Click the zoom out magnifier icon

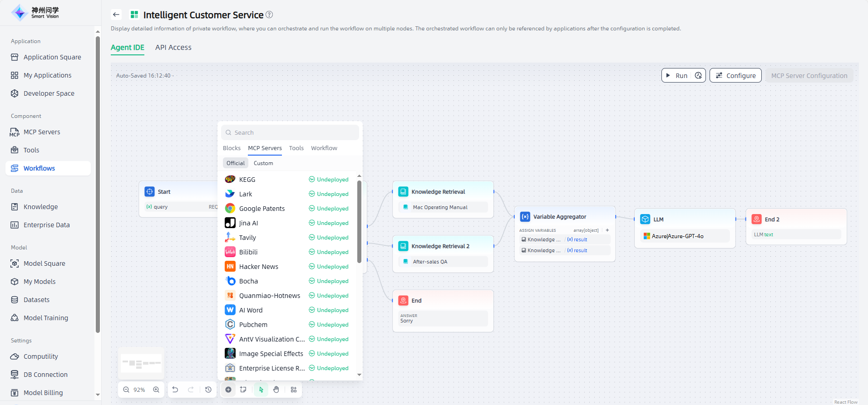pos(126,390)
